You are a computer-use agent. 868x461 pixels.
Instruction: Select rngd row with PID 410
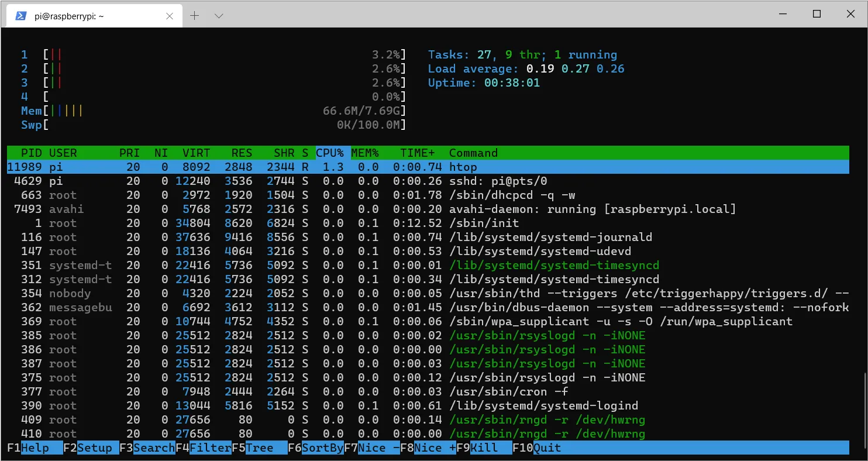pos(428,434)
